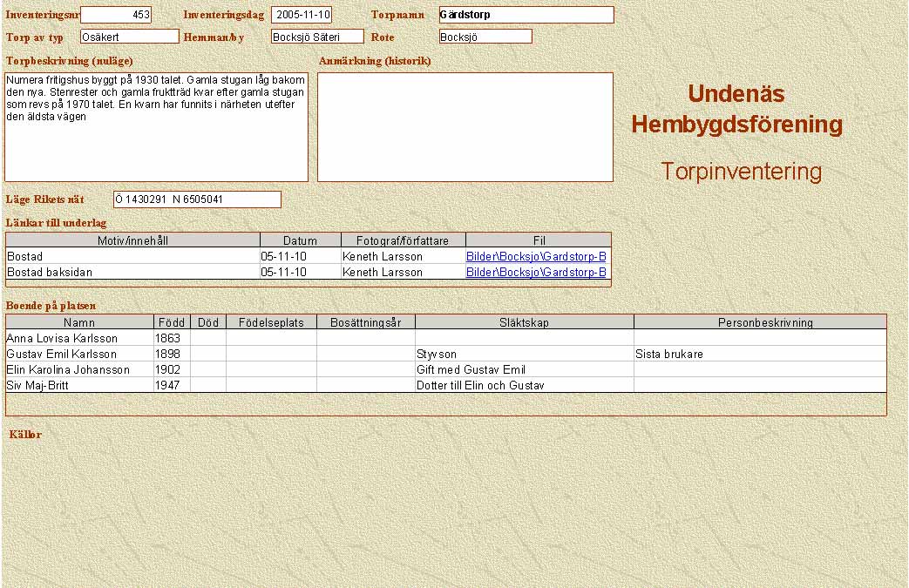Screen dimensions: 909x588
Task: Select the Siv Maj-Britt name cell
Action: click(79, 385)
